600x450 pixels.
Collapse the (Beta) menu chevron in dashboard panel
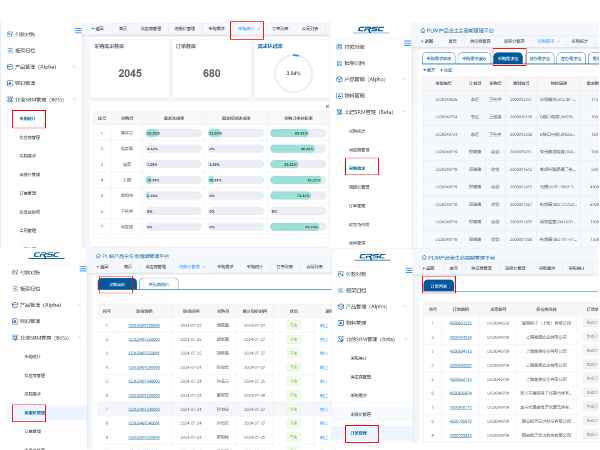click(74, 99)
